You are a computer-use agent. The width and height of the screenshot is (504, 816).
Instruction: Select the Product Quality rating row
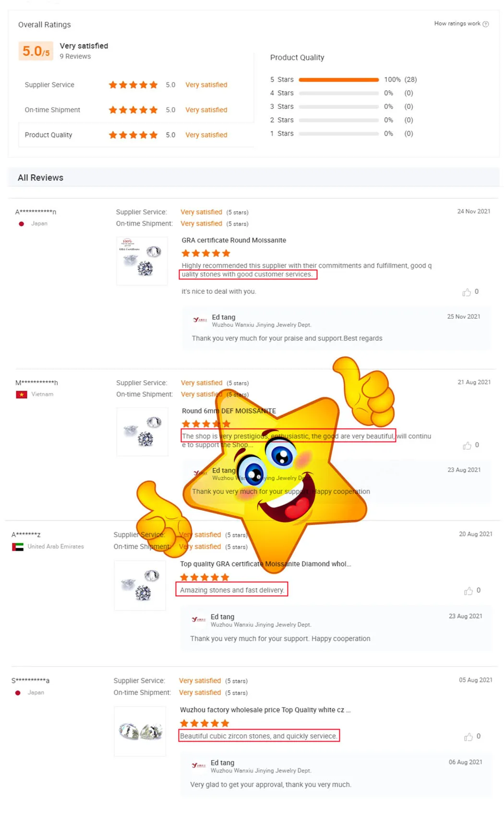click(136, 135)
